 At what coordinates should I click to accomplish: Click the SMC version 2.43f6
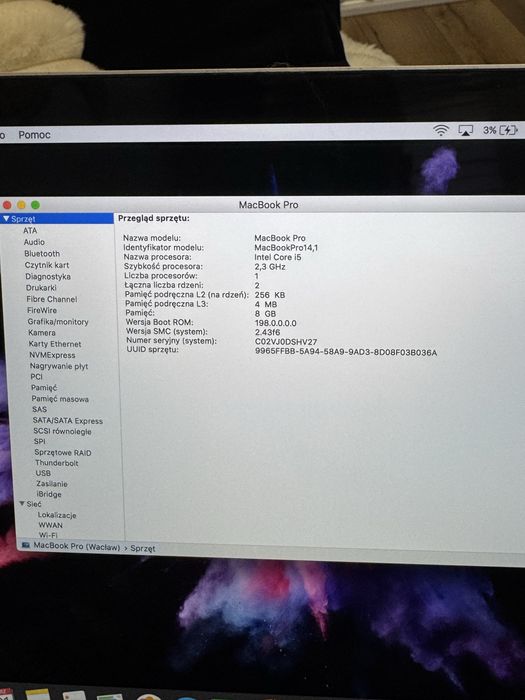coord(267,332)
